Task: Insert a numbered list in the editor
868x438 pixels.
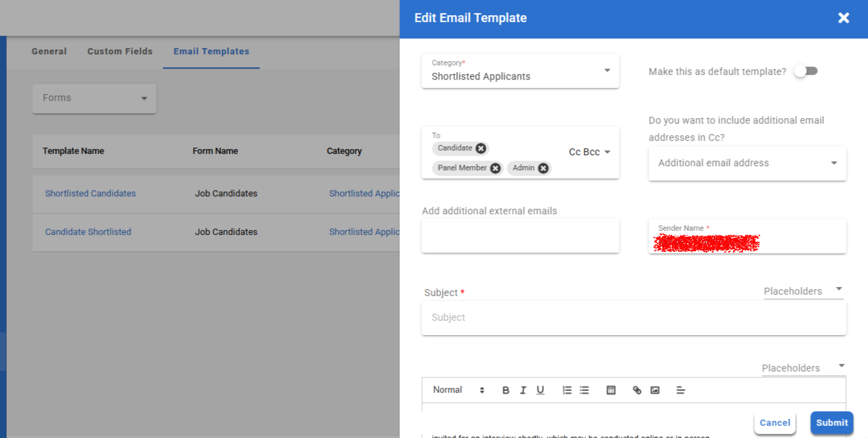Action: (567, 390)
